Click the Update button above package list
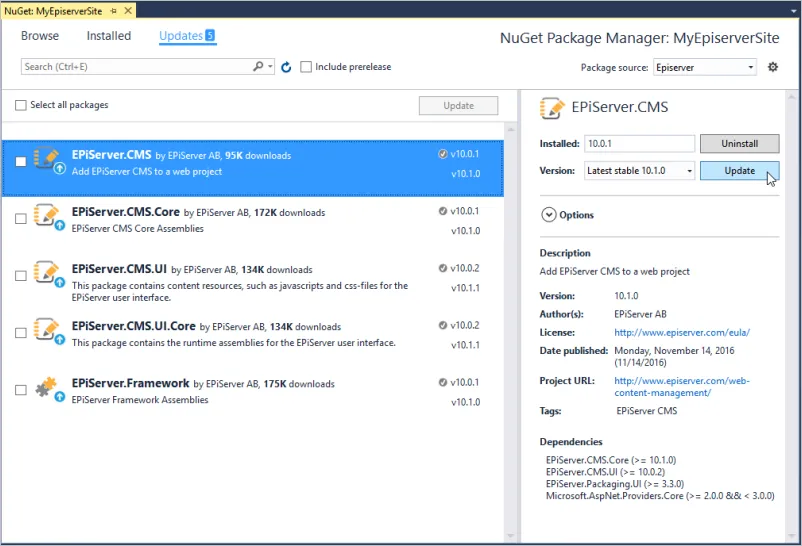The image size is (802, 546). click(x=458, y=105)
